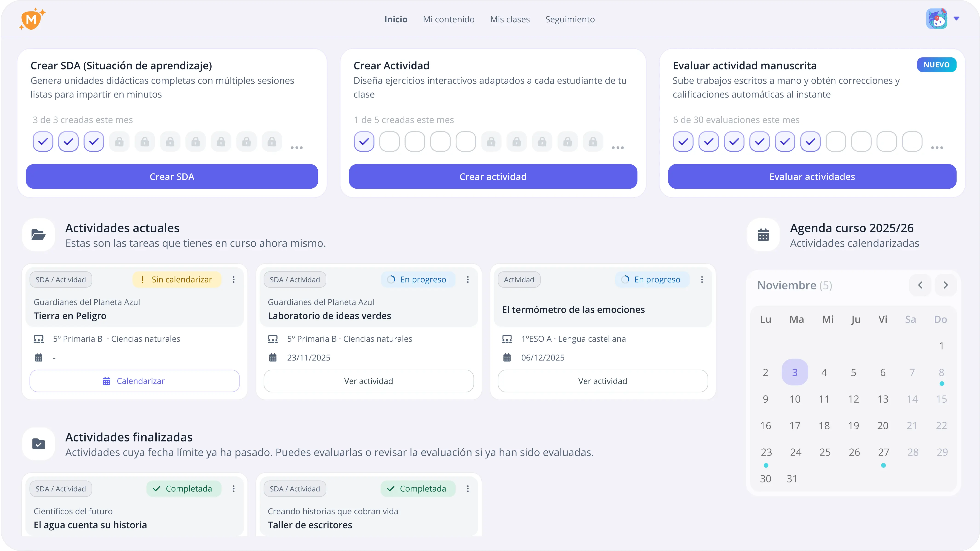Image resolution: width=980 pixels, height=551 pixels.
Task: Open the Mi contenido tab
Action: (448, 19)
